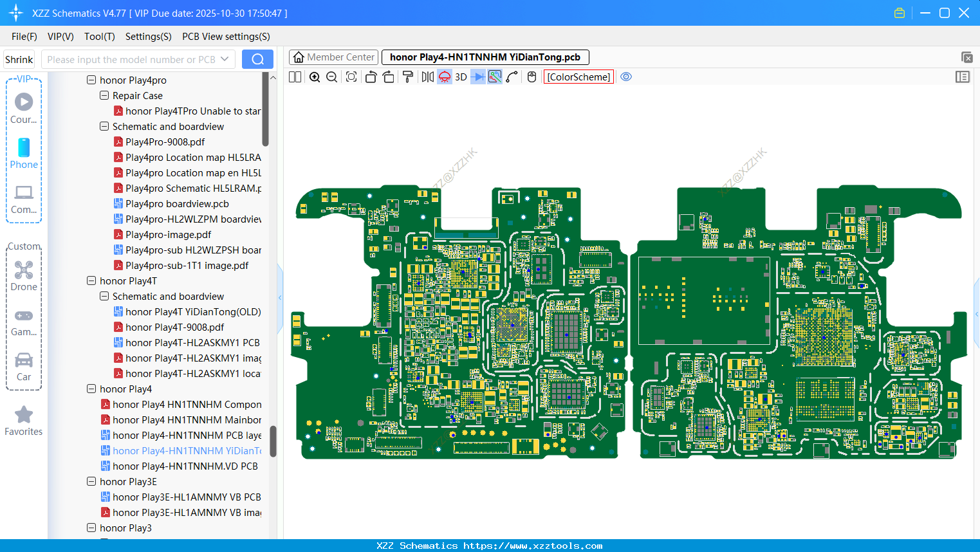
Task: Toggle the split-view layout icon
Action: [x=295, y=77]
